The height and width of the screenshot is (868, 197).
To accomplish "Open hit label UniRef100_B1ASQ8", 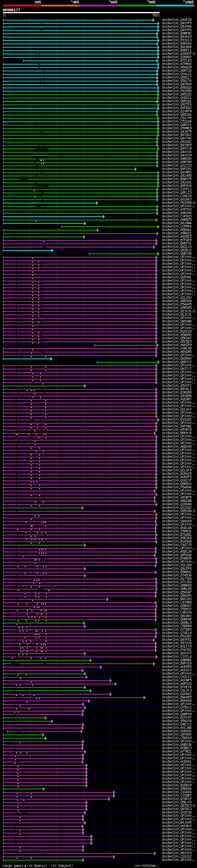I will 177,542.
